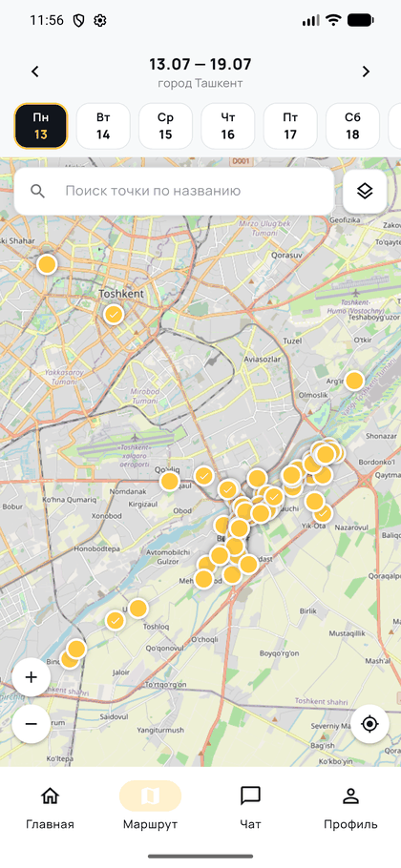Tap checked marker below Toshkent label

[x=114, y=315]
